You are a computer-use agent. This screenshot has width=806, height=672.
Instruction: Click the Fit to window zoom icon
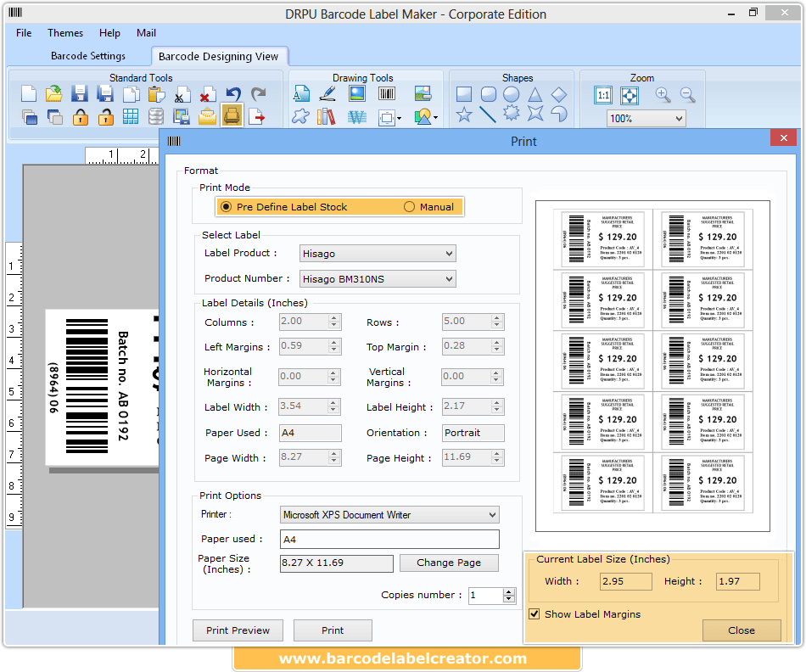click(630, 95)
